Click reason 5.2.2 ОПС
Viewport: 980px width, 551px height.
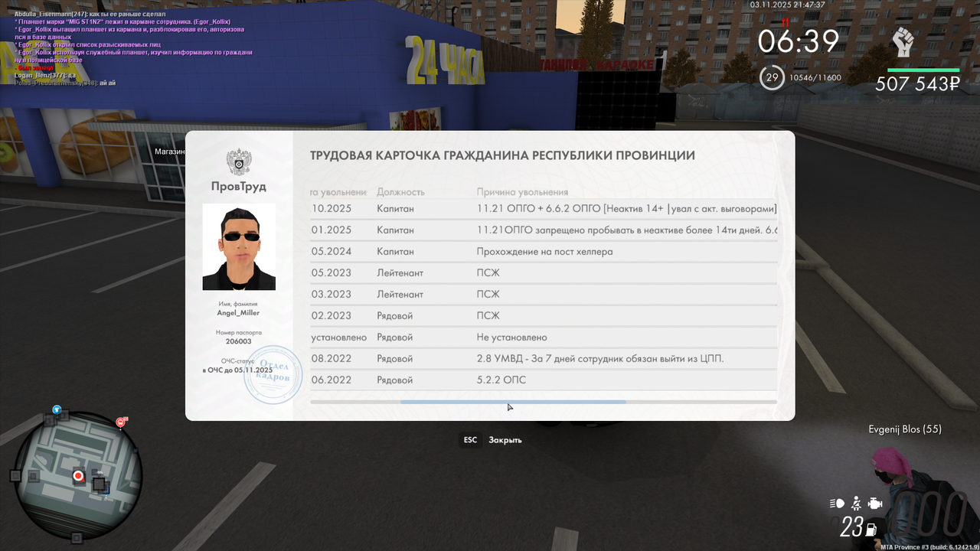[501, 380]
